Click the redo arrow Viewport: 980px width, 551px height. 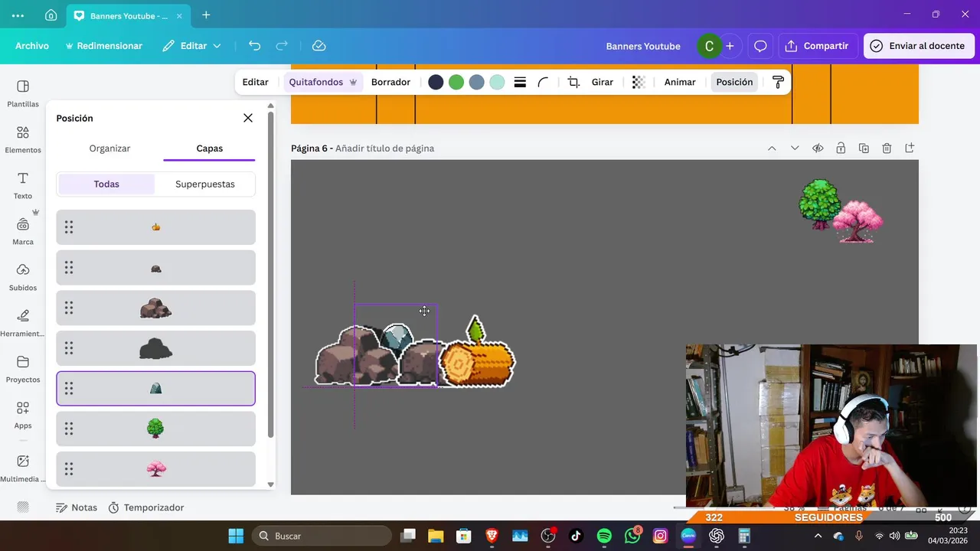point(282,46)
